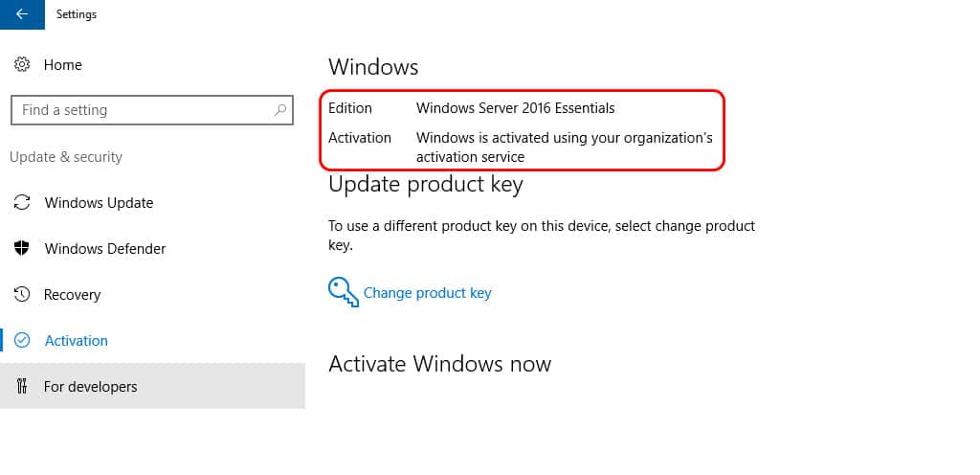
Task: Click the Change product key link
Action: click(x=428, y=293)
